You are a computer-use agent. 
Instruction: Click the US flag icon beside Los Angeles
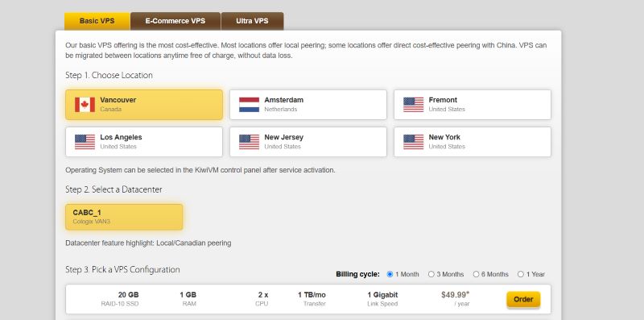85,142
